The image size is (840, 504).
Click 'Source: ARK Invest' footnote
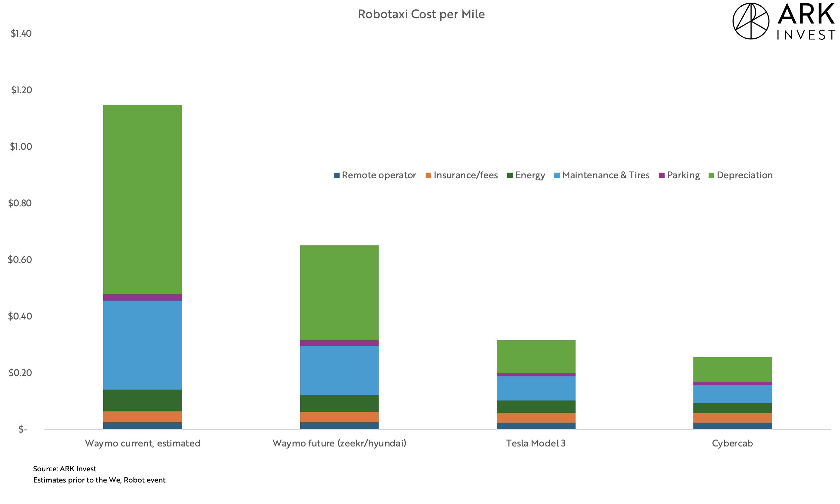pos(65,469)
